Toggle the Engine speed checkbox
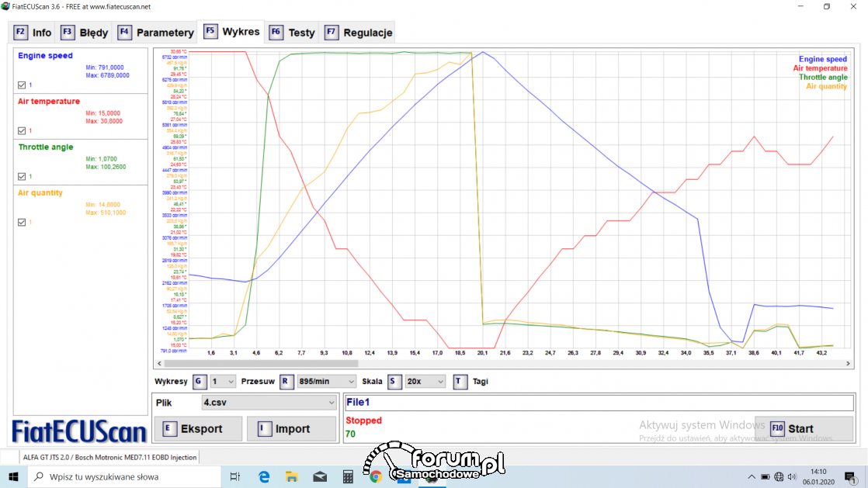 22,85
